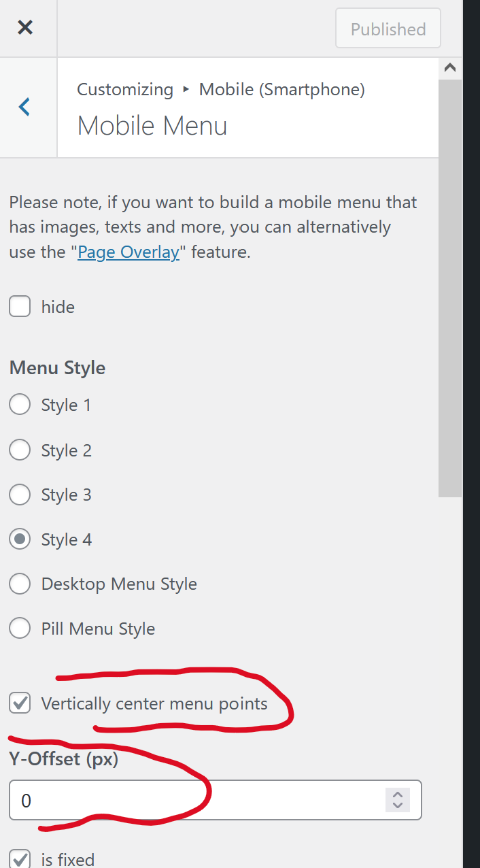Select Pill Menu Style

click(x=20, y=628)
